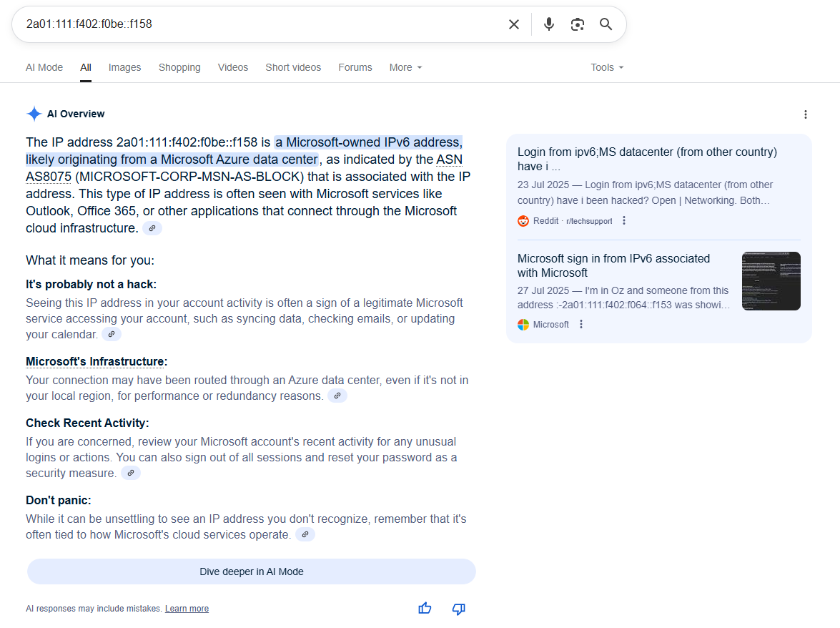Screen dimensions: 840x628
Task: Click the 'What it means for you:' text
Action: pyautogui.click(x=90, y=260)
